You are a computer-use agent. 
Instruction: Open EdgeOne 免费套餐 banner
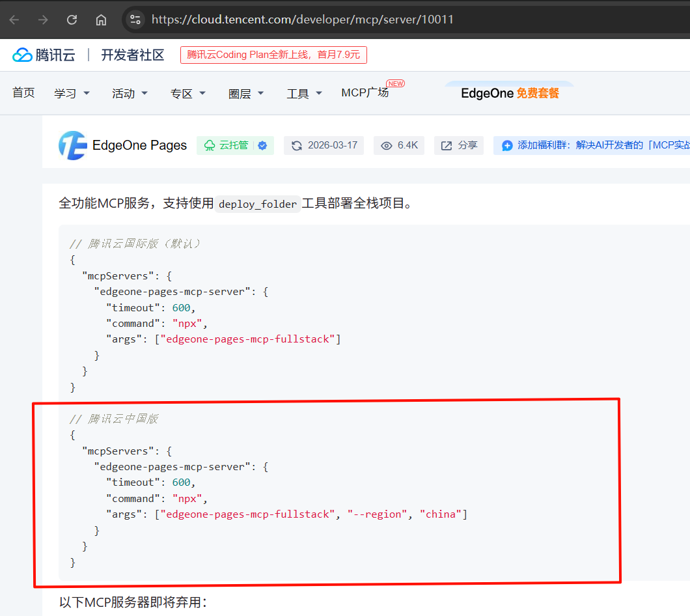[510, 93]
